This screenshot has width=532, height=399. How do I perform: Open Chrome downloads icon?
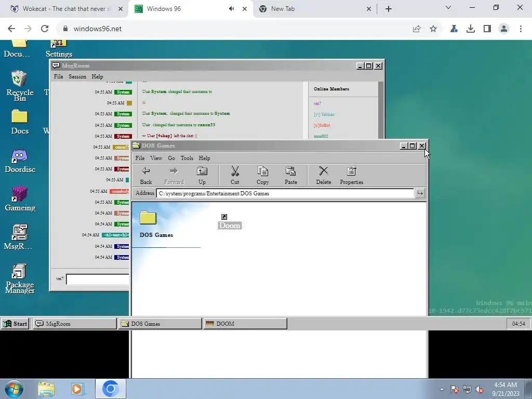pyautogui.click(x=471, y=29)
